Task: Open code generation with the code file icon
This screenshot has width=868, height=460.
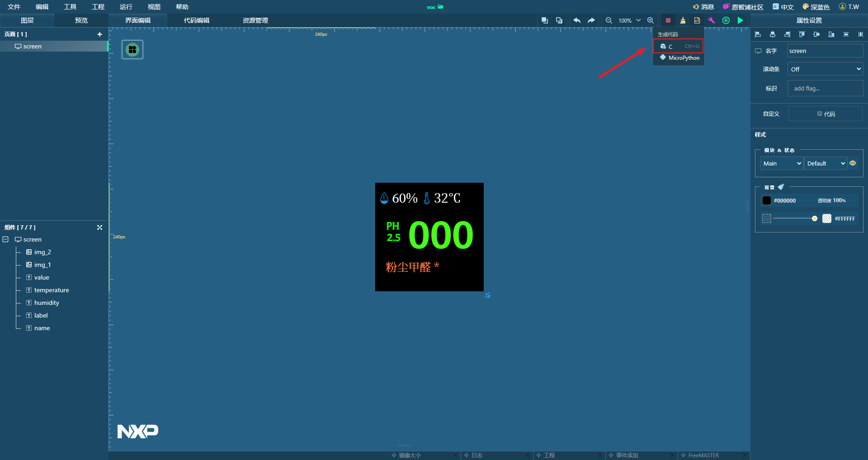Action: coord(697,20)
